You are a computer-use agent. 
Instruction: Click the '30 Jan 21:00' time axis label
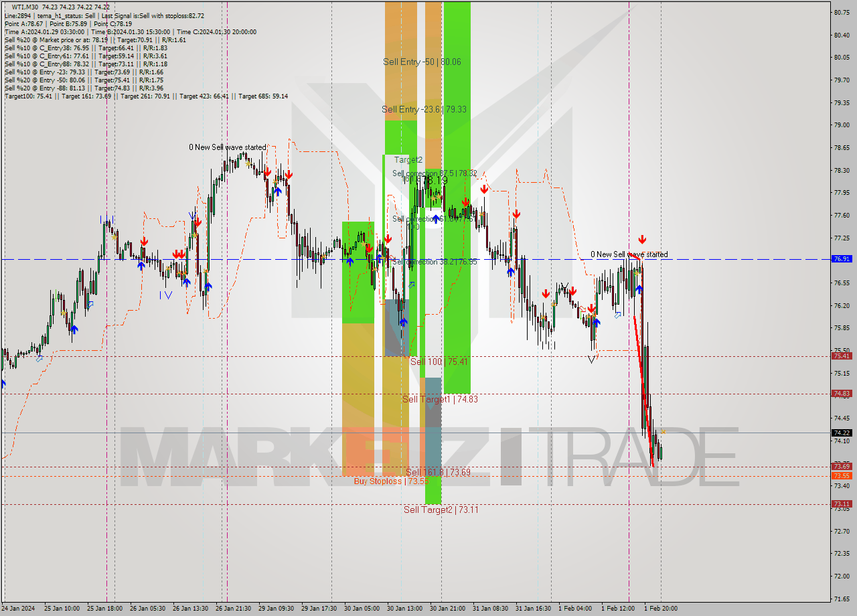(x=448, y=609)
